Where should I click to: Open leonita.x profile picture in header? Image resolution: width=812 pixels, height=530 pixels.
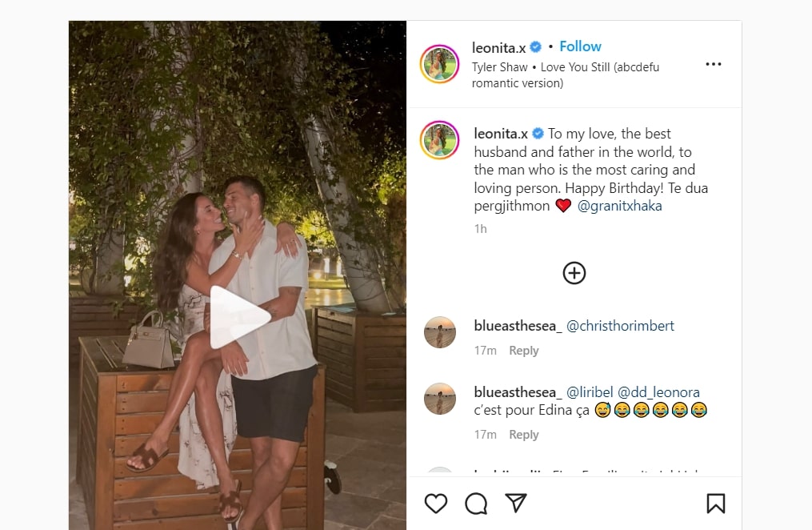coord(439,65)
